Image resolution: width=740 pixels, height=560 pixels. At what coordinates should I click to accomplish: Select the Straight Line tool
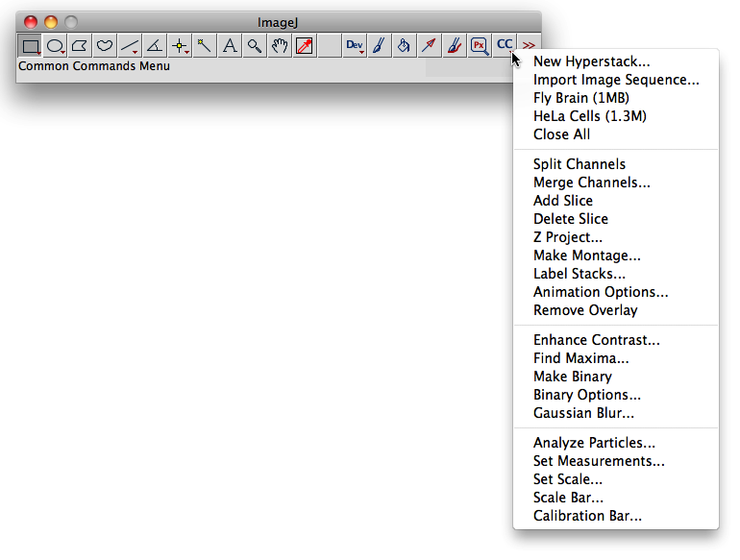click(131, 46)
